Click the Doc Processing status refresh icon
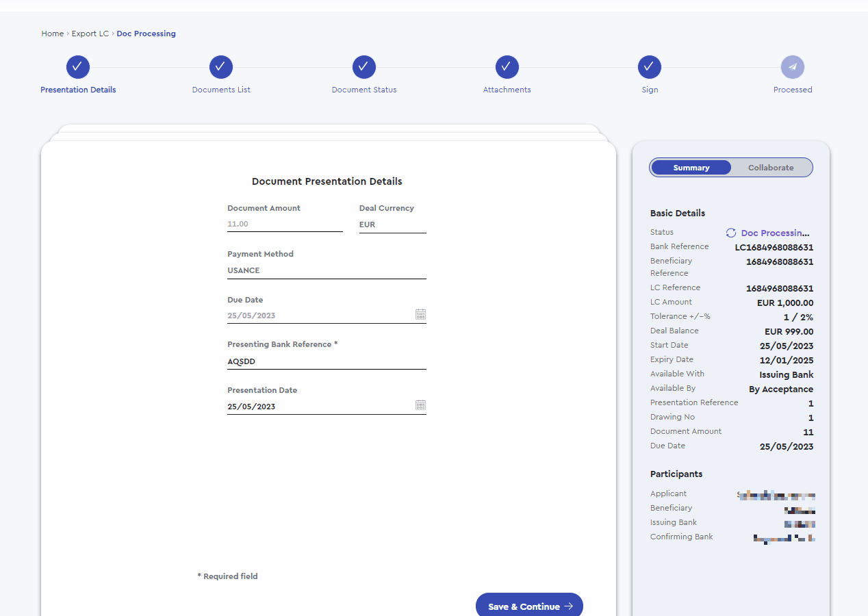868x616 pixels. point(731,233)
